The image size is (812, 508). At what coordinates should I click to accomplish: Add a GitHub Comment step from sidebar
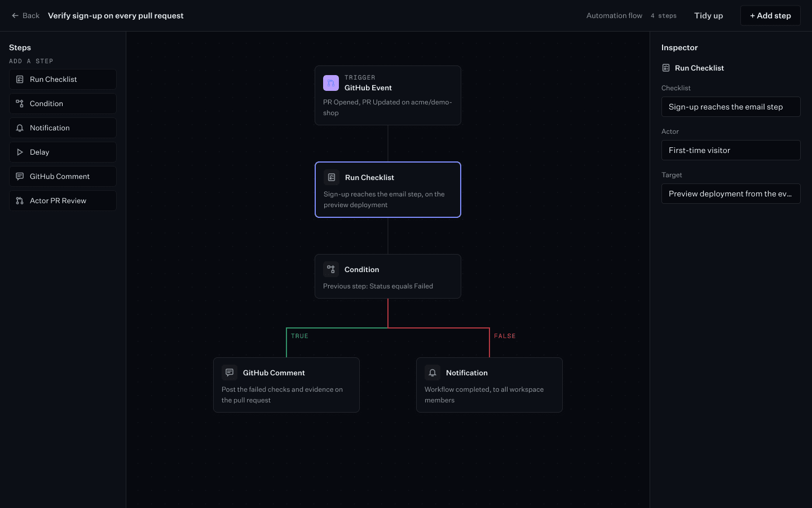63,177
